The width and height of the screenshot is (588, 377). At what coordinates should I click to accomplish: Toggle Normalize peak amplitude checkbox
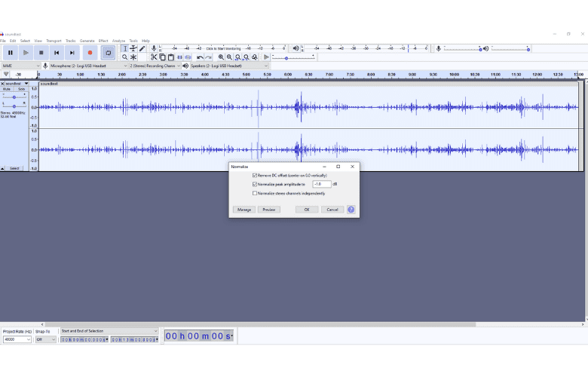pos(255,184)
